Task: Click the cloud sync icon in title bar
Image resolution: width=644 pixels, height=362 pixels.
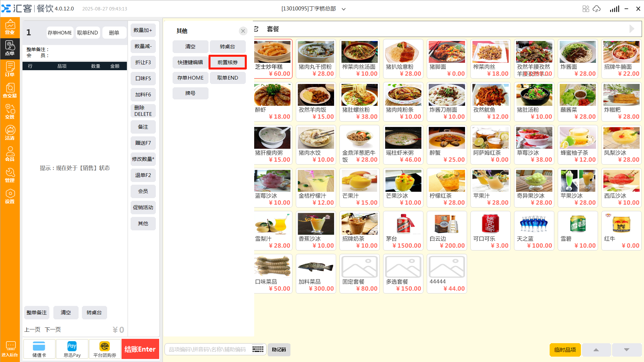Action: point(597,9)
